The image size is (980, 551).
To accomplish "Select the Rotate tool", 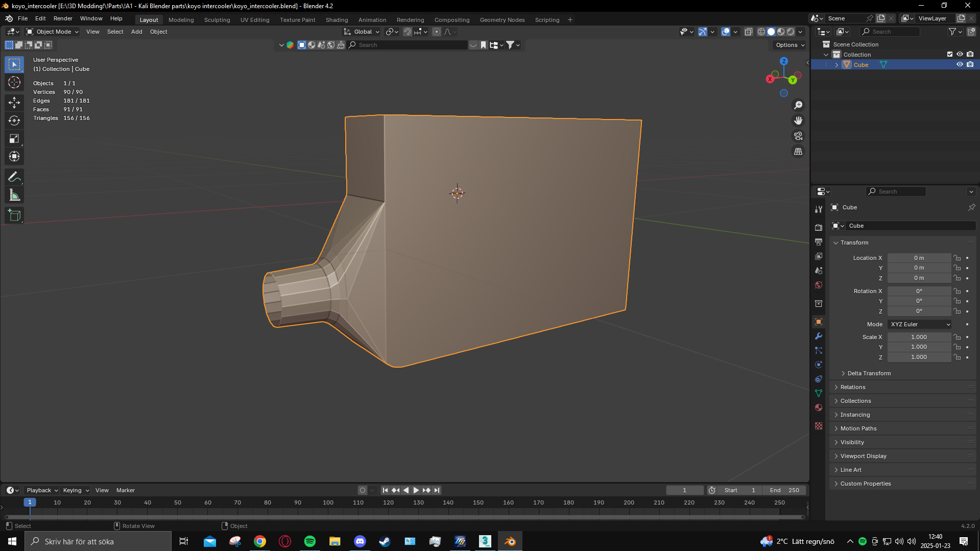I will click(14, 121).
